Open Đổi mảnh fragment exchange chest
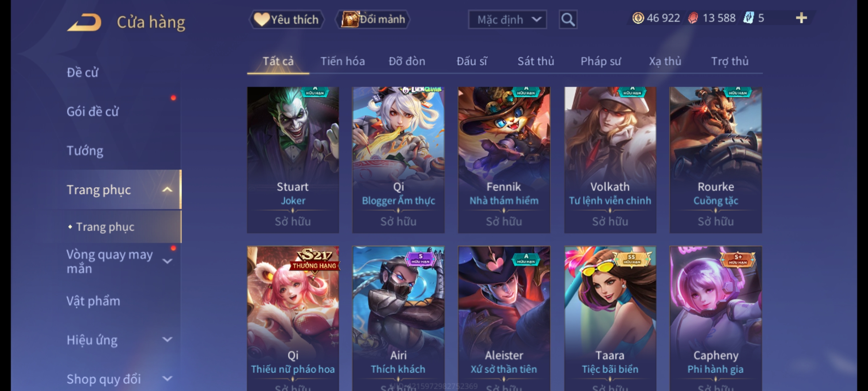This screenshot has height=391, width=868. tap(373, 20)
